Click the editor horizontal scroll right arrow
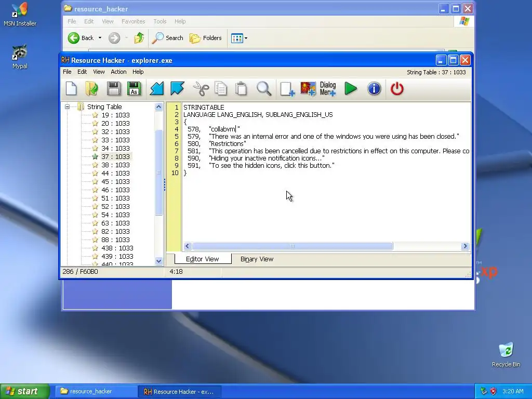Viewport: 532px width, 399px height. point(465,246)
